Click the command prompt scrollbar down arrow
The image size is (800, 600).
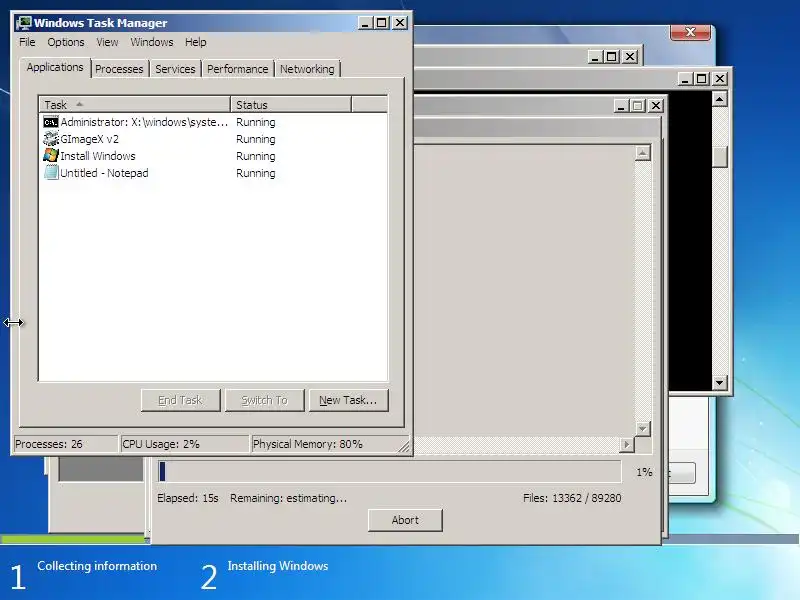point(719,382)
